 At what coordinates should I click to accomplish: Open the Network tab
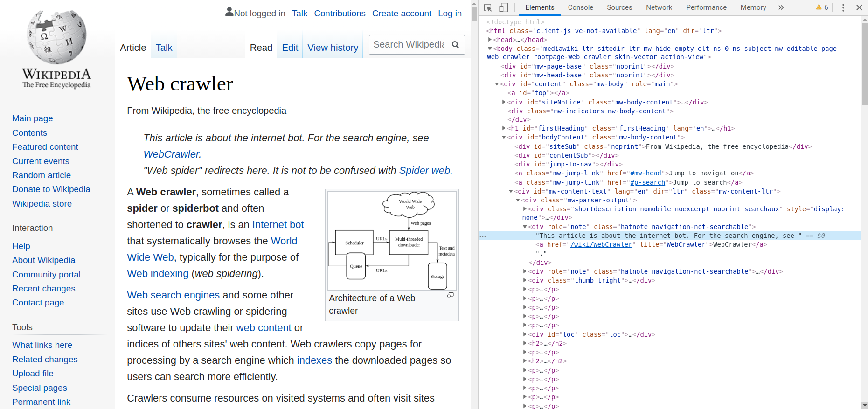coord(659,7)
